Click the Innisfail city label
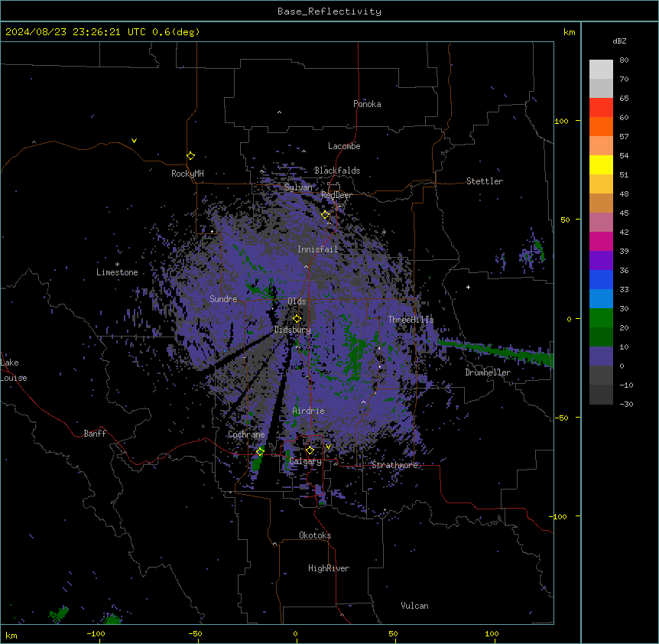The height and width of the screenshot is (644, 659). [317, 249]
